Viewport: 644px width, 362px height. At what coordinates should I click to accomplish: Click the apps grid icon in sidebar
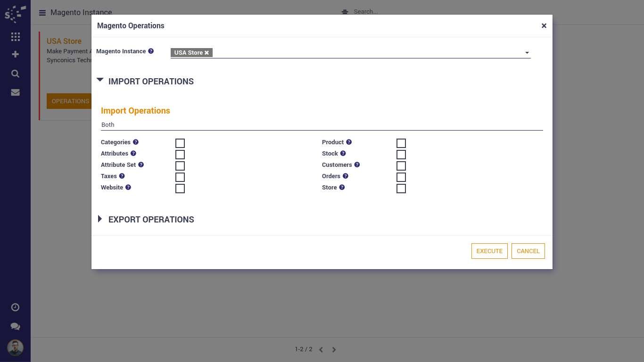pos(15,37)
